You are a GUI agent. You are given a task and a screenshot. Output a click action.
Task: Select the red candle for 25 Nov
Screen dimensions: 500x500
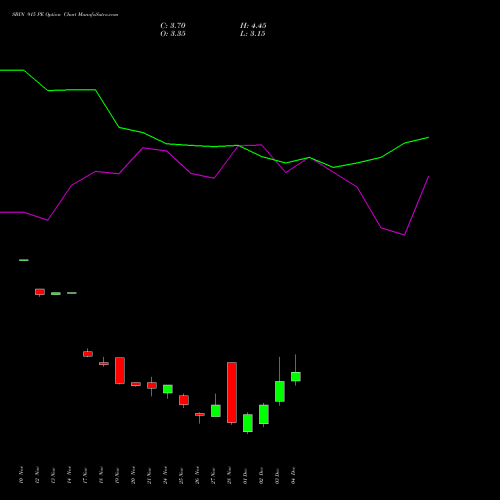click(184, 400)
